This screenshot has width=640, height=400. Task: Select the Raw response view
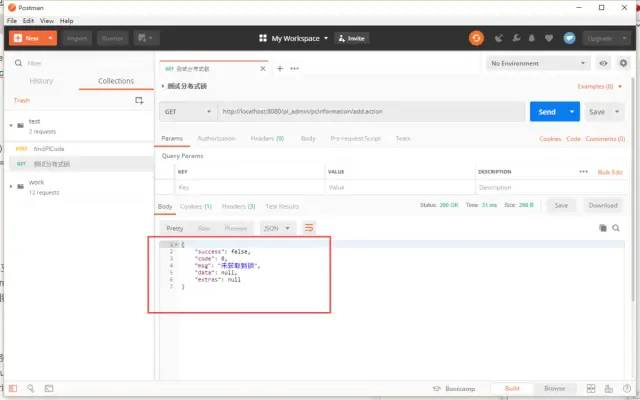click(204, 228)
